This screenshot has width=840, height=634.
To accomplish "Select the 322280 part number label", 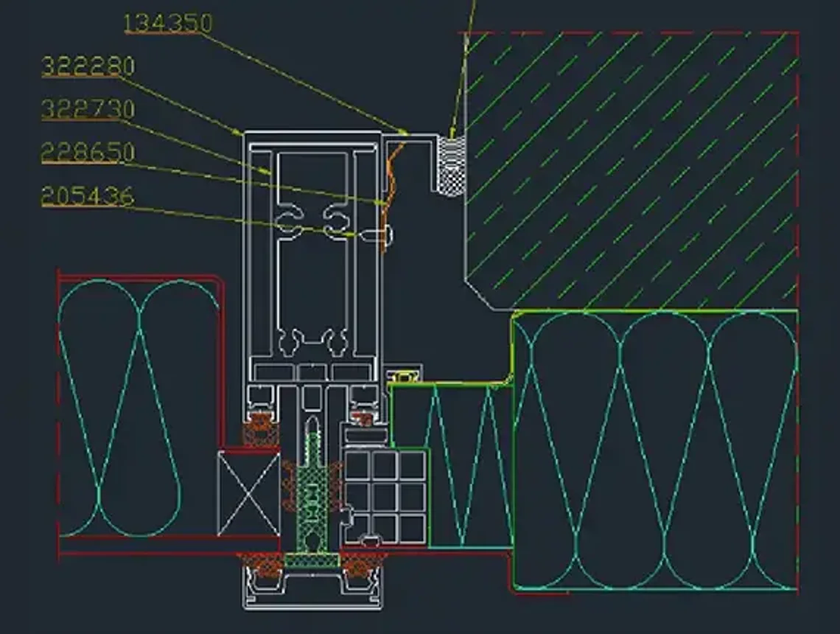I will point(88,66).
